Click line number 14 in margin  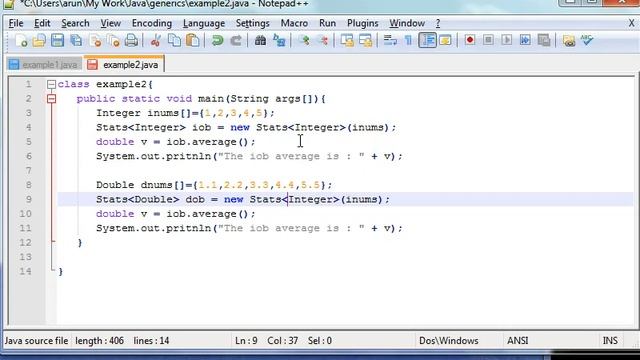tap(25, 271)
